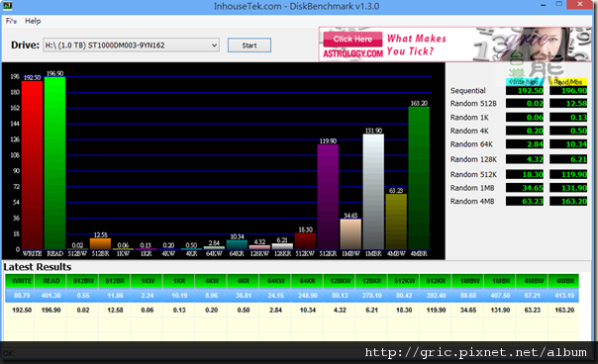The image size is (598, 364).
Task: Click the 512KR column header in results
Action: pos(436,281)
